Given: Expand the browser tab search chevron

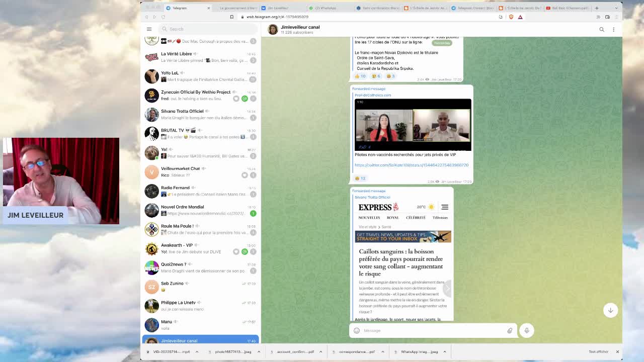Looking at the screenshot, I should (616, 8).
